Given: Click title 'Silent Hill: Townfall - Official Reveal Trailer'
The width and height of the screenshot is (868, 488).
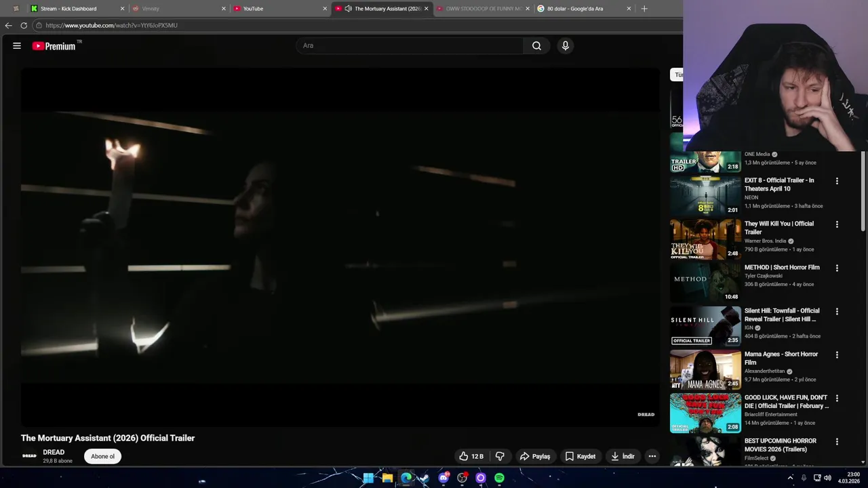Looking at the screenshot, I should [x=782, y=314].
